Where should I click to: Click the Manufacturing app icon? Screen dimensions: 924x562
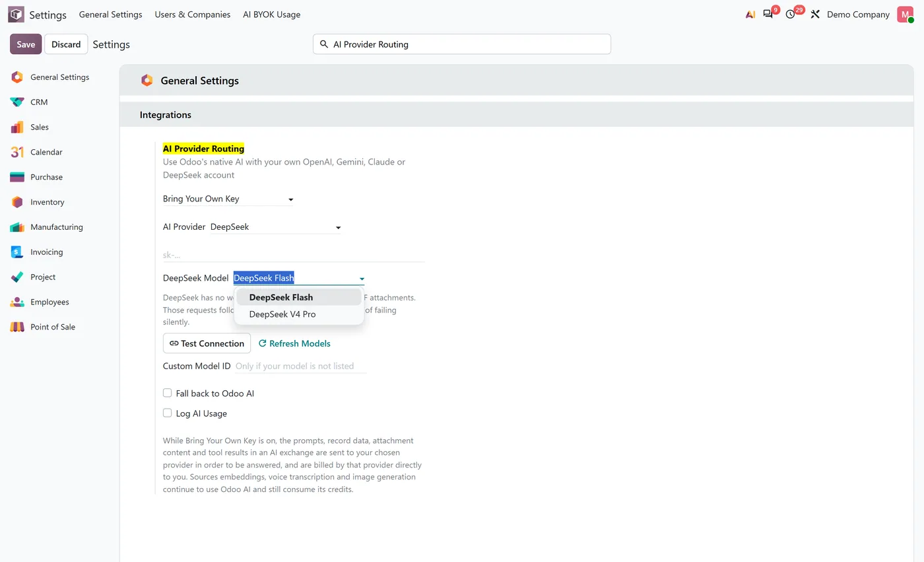[17, 227]
